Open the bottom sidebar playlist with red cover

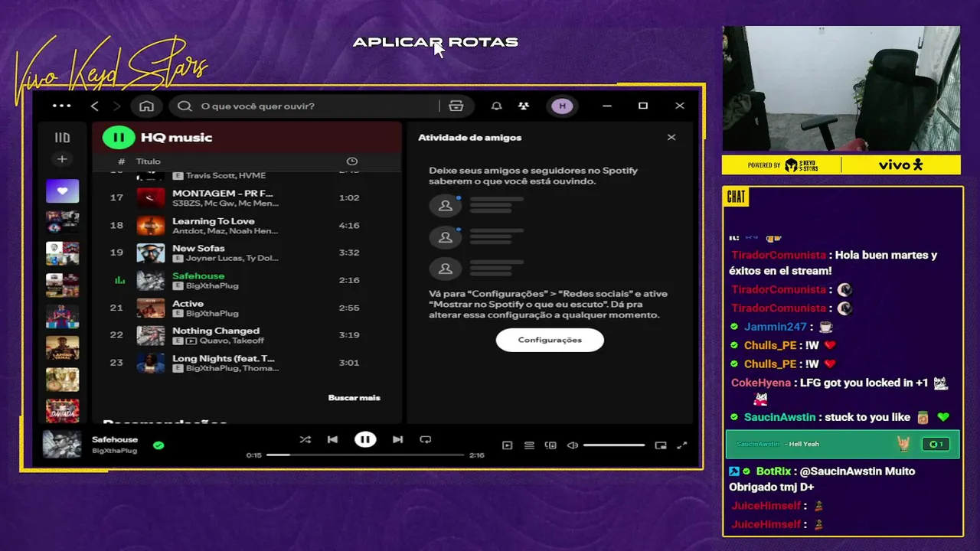(x=62, y=411)
